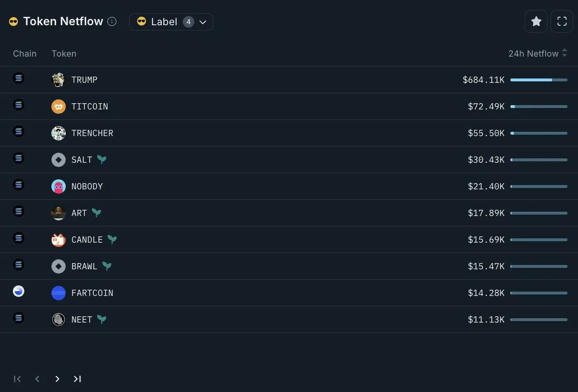Go to the next page

[x=57, y=379]
